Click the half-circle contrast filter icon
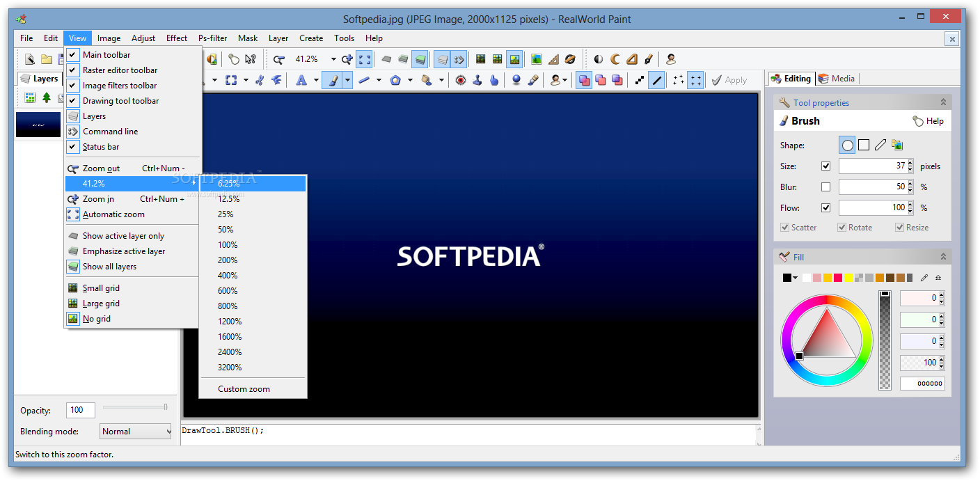The image size is (980, 481). [599, 59]
